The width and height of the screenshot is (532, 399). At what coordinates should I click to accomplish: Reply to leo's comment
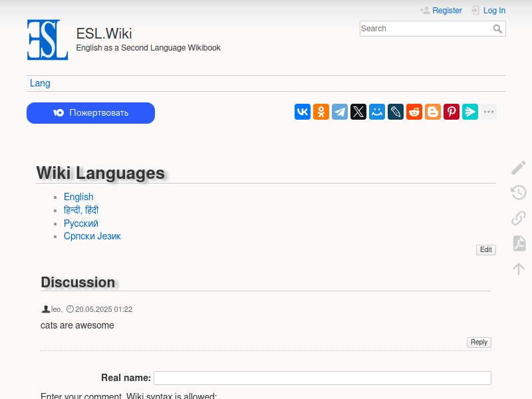click(479, 342)
